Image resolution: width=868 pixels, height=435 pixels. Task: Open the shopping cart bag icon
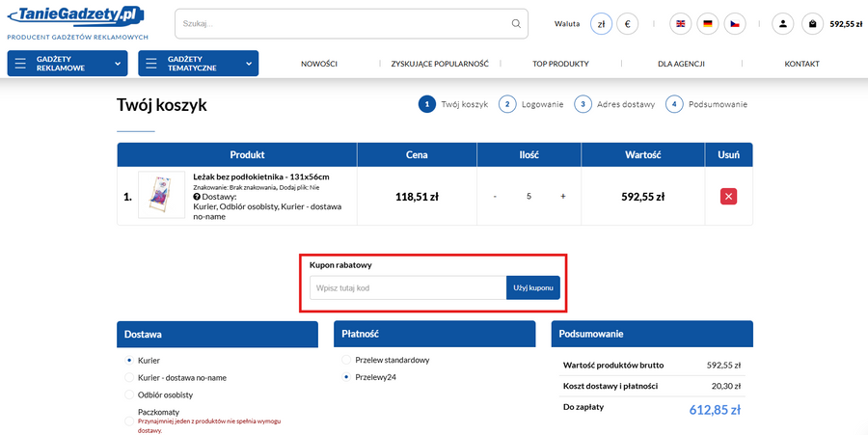tap(812, 24)
